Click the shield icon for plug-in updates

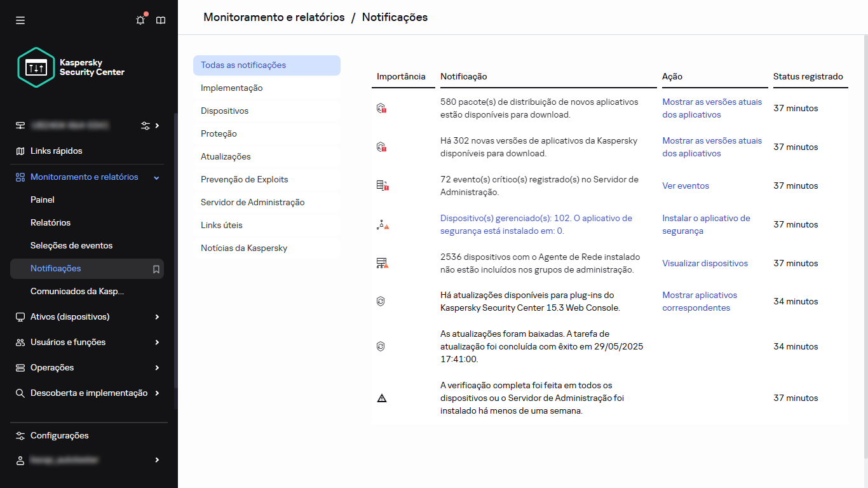coord(382,301)
